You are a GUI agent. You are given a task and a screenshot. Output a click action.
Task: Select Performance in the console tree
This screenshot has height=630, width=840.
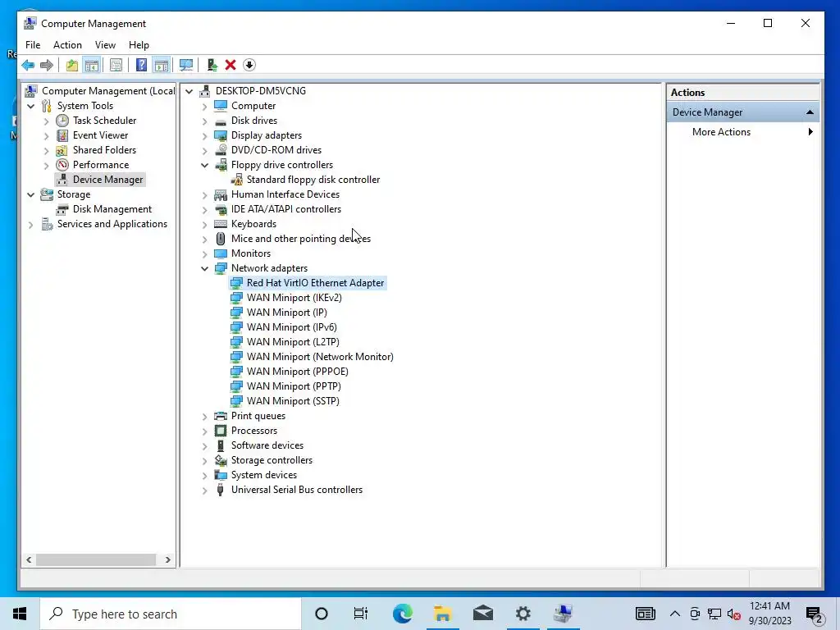pyautogui.click(x=101, y=164)
